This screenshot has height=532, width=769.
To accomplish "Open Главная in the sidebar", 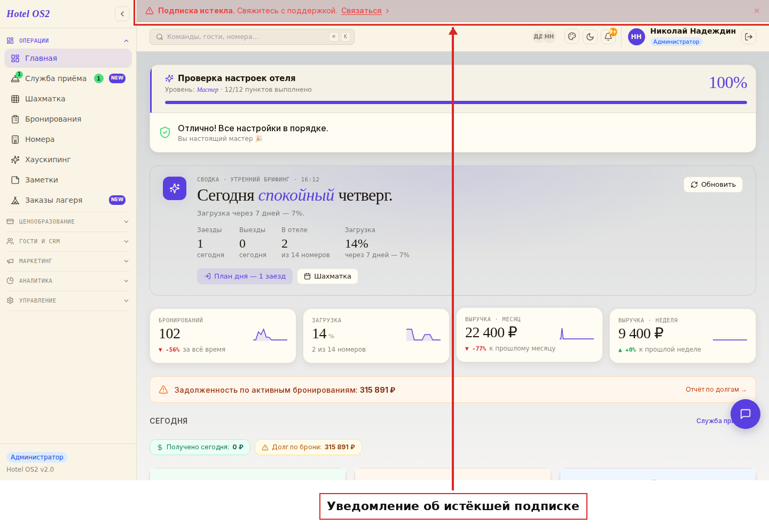I will [68, 58].
